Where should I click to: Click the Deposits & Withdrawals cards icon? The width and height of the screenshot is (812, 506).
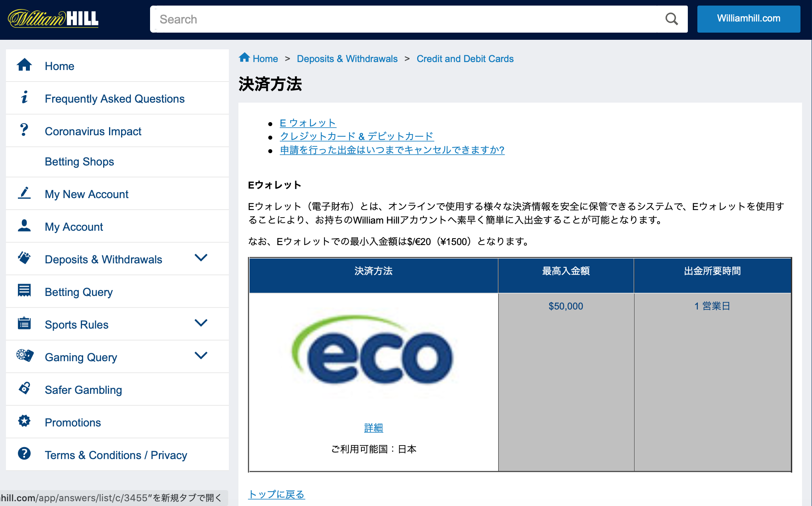point(24,258)
